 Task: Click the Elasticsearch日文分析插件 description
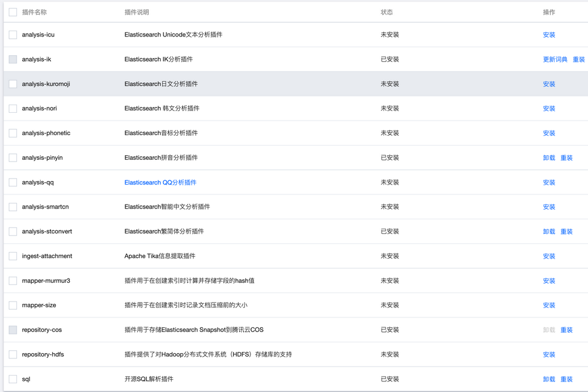click(161, 84)
